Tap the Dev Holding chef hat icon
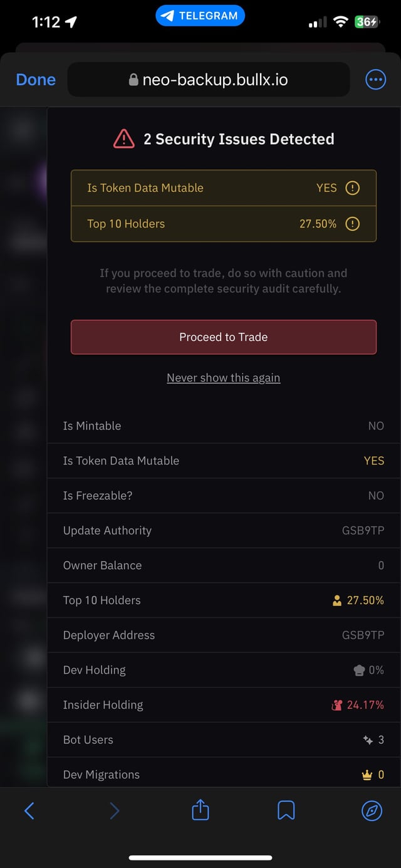 coord(359,671)
